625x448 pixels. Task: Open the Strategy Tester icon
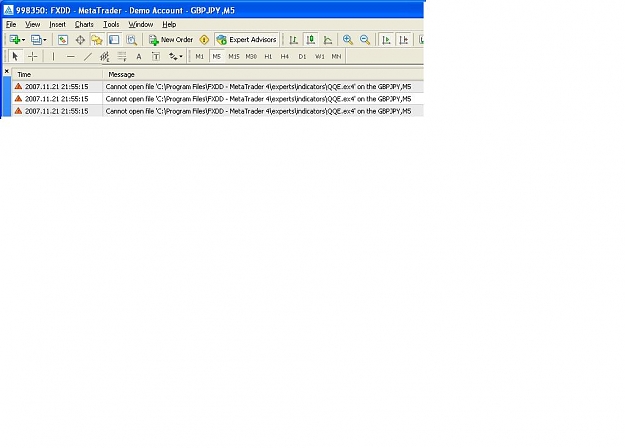(x=131, y=40)
